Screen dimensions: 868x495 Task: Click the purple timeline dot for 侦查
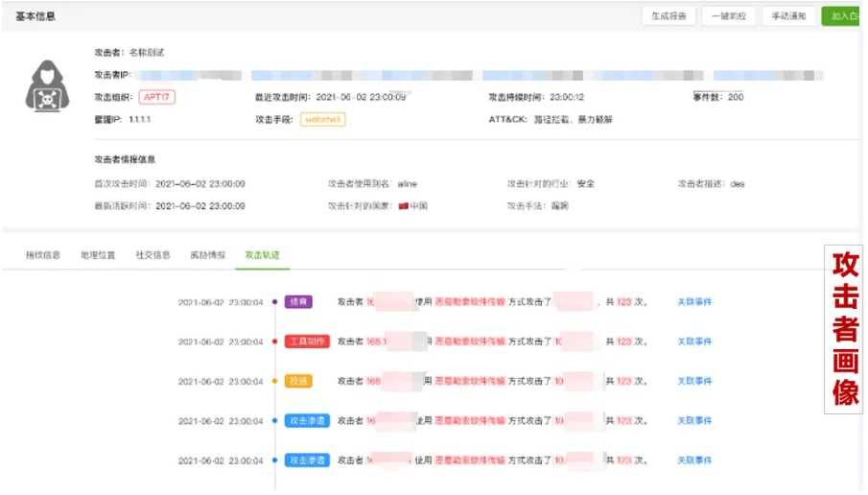click(x=275, y=302)
